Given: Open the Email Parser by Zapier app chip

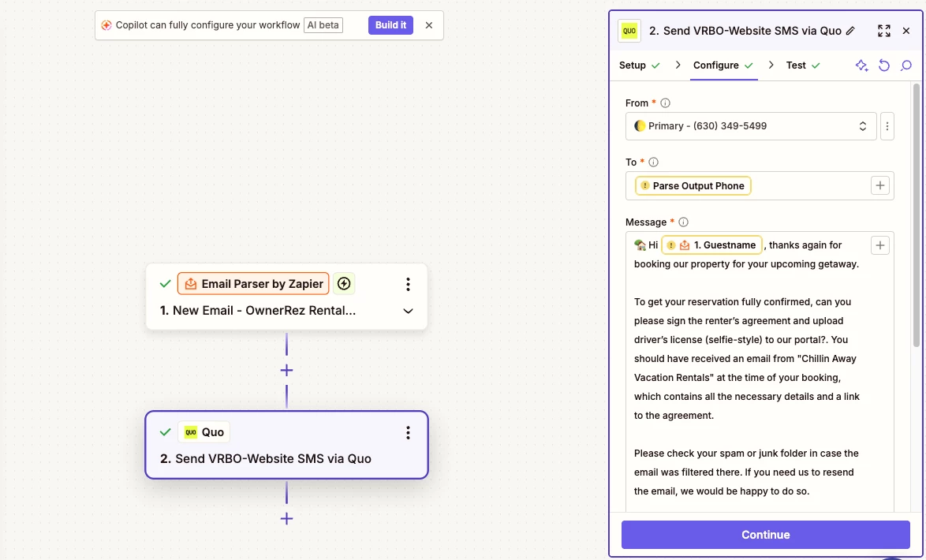Looking at the screenshot, I should [253, 283].
